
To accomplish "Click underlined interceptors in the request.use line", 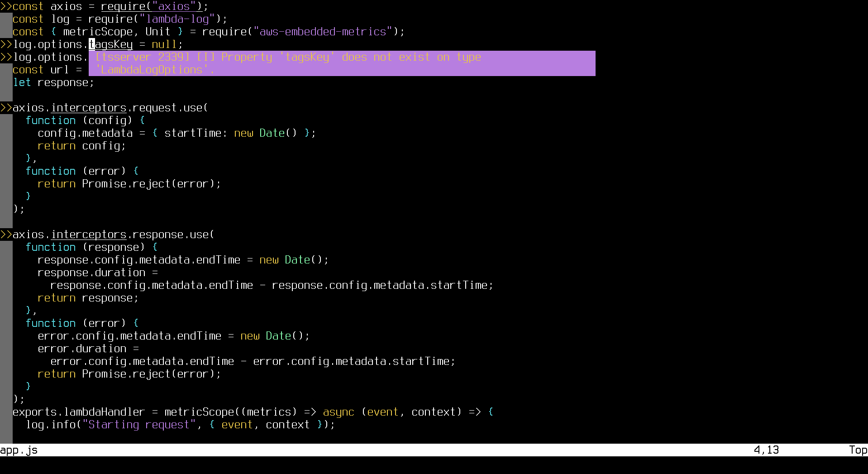I will click(x=89, y=108).
